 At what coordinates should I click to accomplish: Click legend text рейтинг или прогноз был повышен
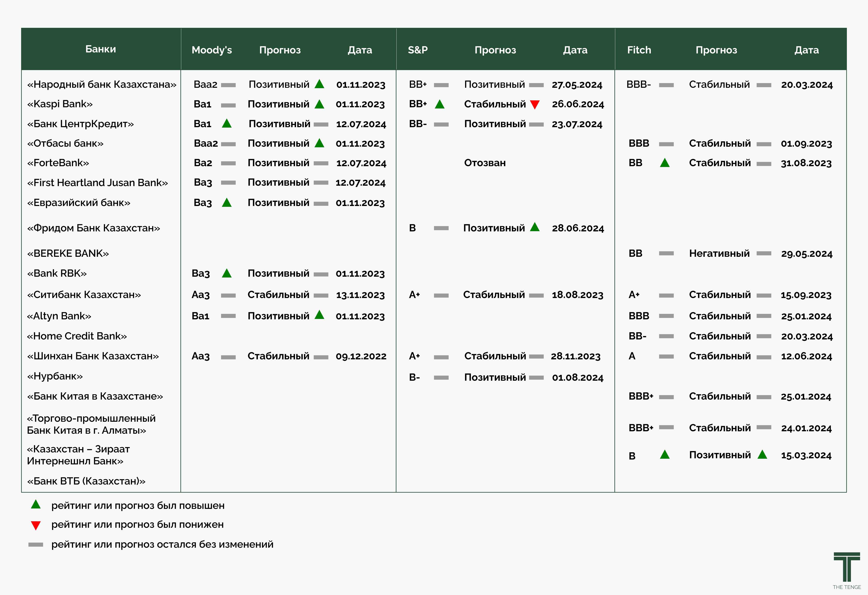point(138,506)
